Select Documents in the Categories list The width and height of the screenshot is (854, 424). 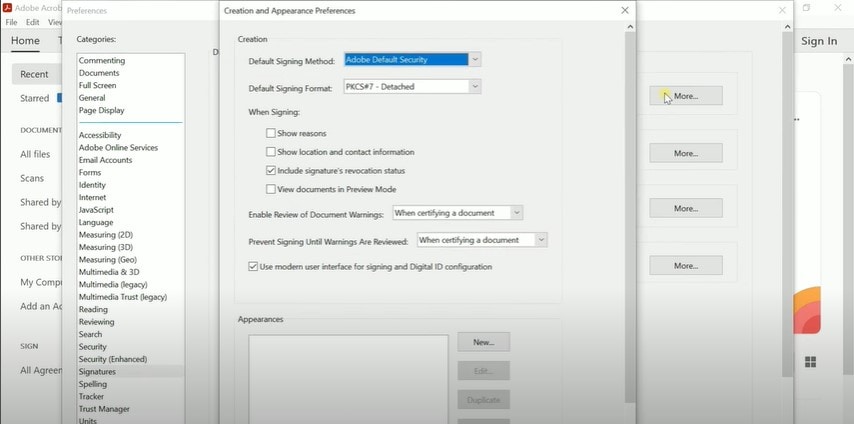99,73
